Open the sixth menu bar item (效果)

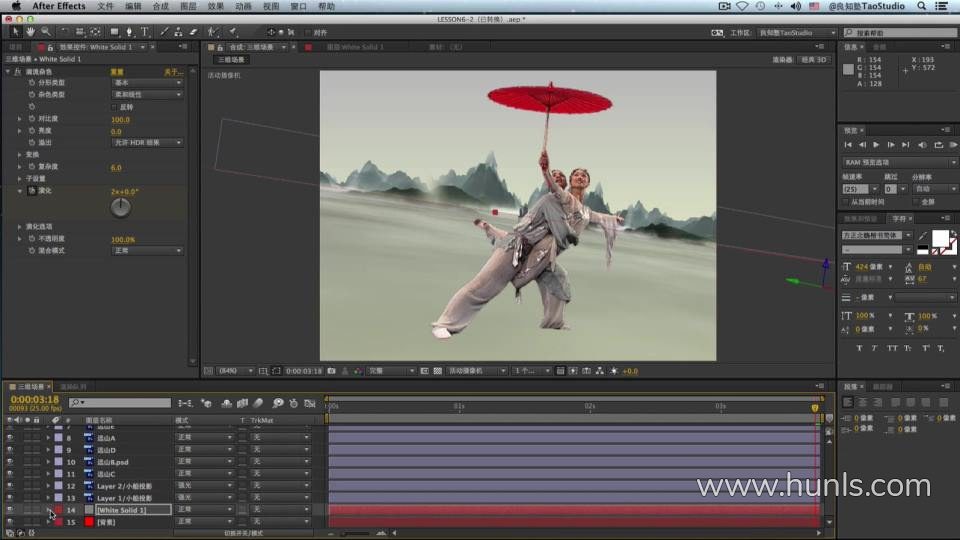[216, 6]
